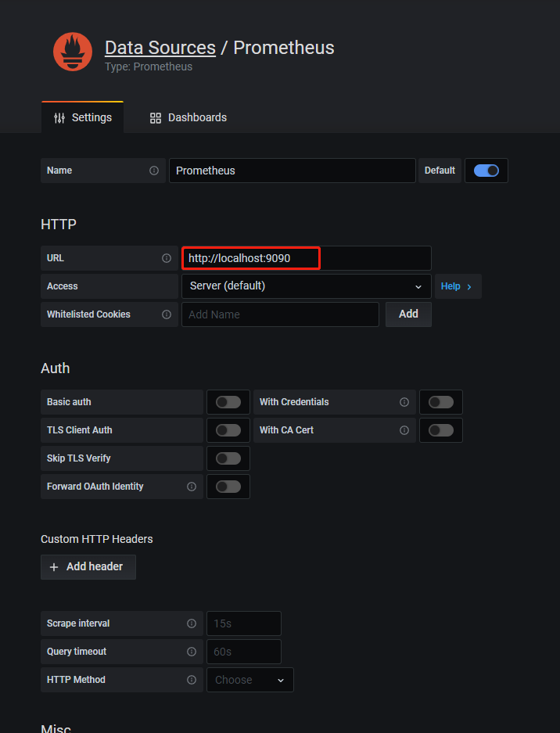Click the Query timeout info icon
The image size is (560, 733).
[x=192, y=652]
